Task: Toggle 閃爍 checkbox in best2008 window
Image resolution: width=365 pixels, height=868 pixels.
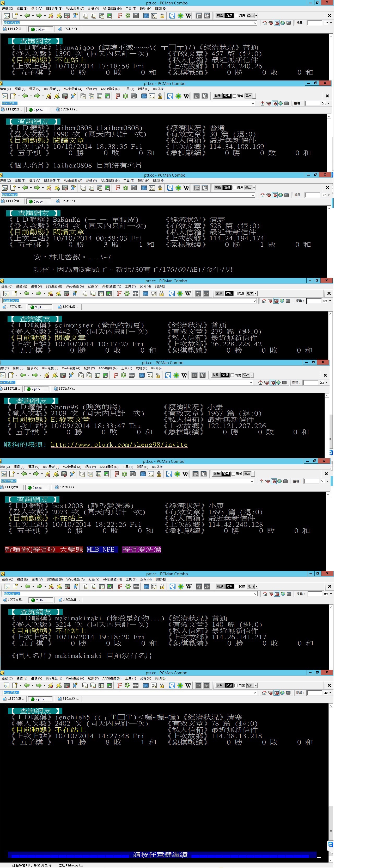Action: pyautogui.click(x=233, y=474)
